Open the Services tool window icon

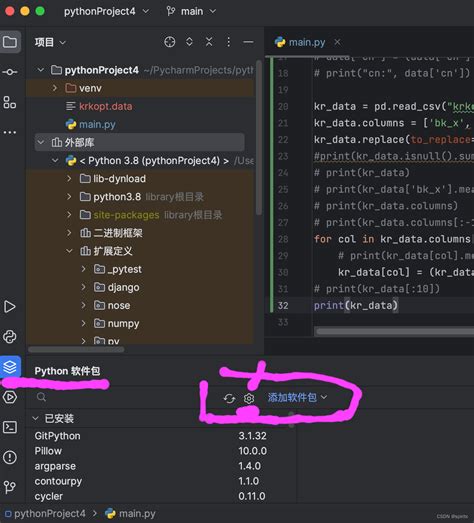pos(10,397)
